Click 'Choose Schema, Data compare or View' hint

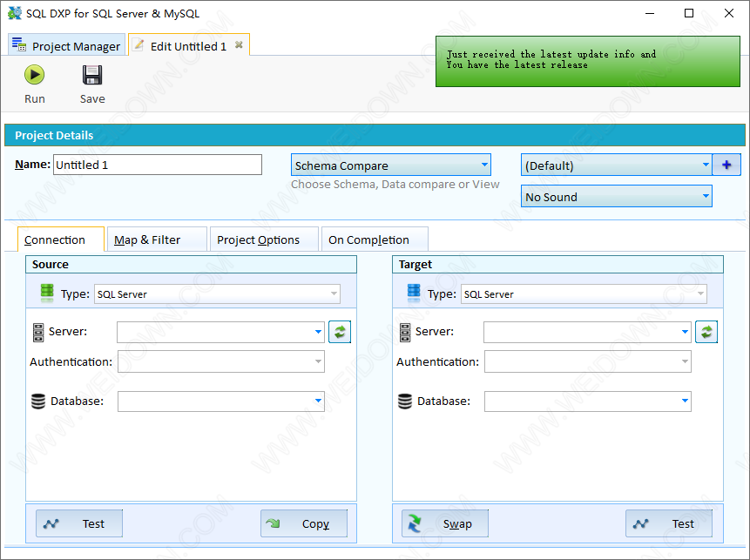click(x=395, y=184)
